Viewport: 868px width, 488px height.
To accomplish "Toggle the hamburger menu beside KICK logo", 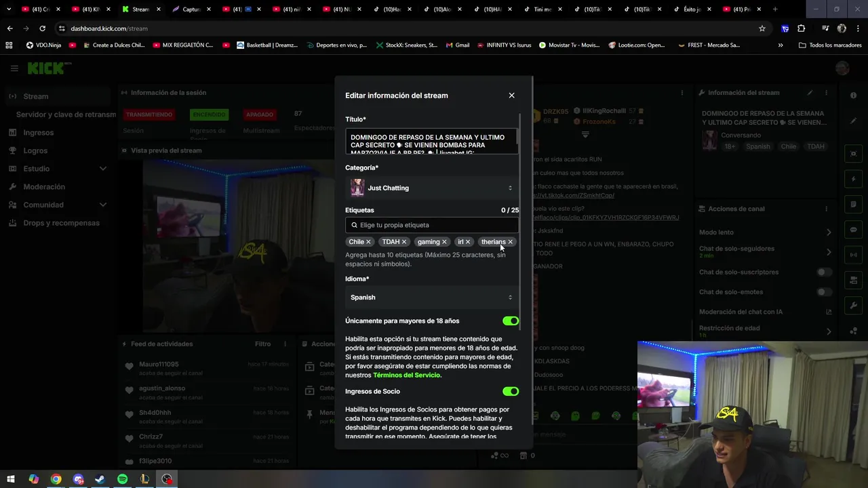I will coord(14,68).
